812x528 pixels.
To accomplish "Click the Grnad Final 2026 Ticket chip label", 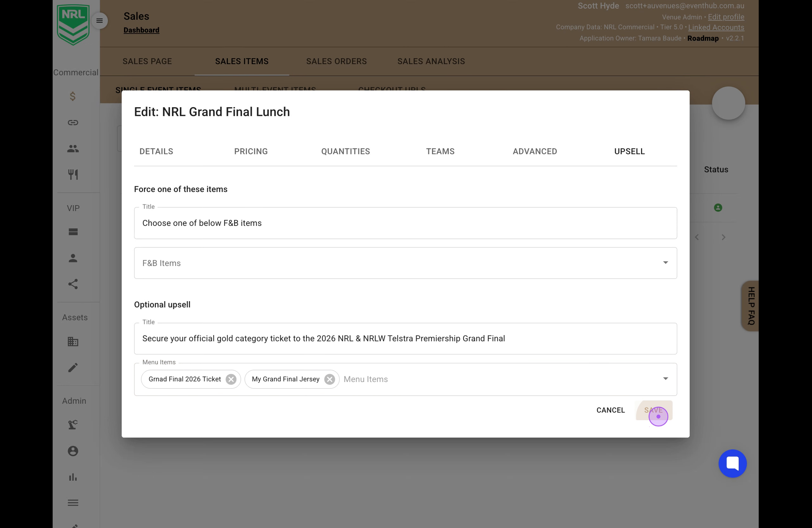I will 185,379.
